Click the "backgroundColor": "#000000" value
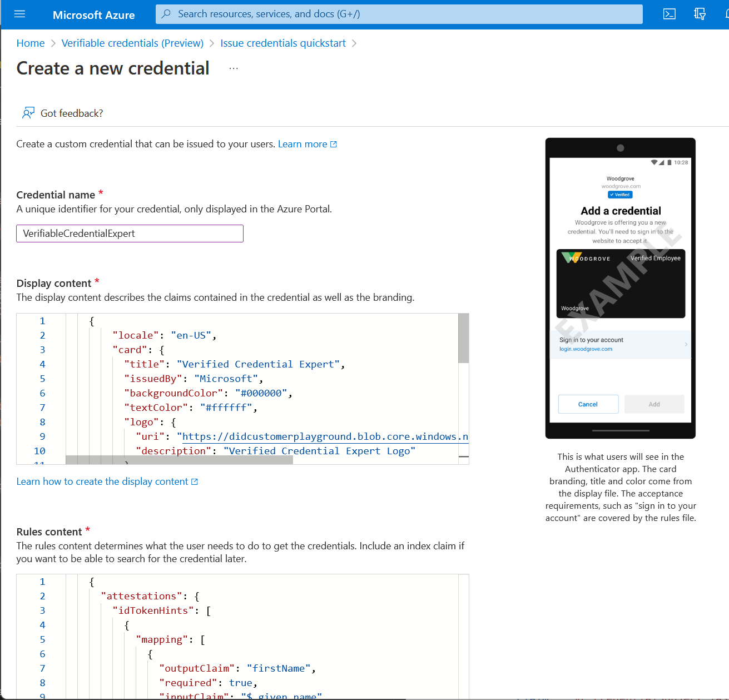 click(261, 393)
